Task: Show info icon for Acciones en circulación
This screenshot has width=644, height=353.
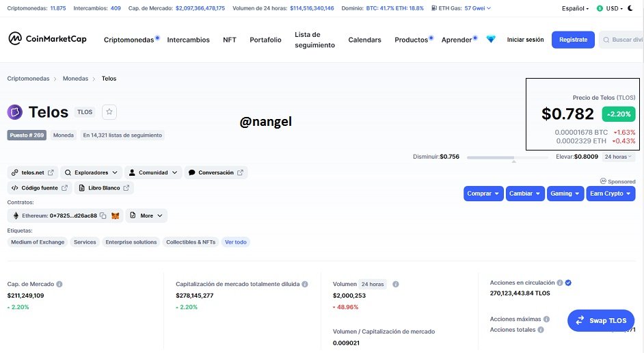Action: [559, 283]
